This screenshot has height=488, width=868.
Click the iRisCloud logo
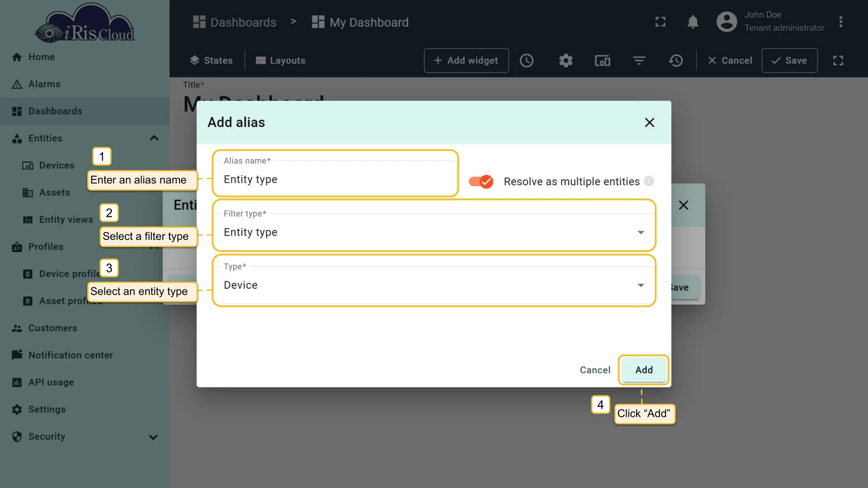[x=85, y=23]
